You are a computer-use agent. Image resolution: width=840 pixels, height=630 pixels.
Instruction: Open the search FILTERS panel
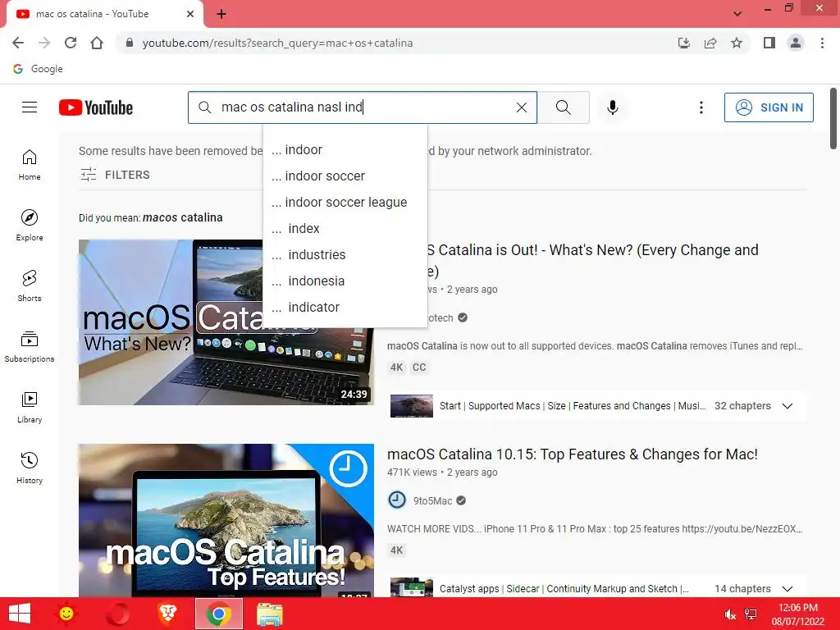(x=115, y=175)
